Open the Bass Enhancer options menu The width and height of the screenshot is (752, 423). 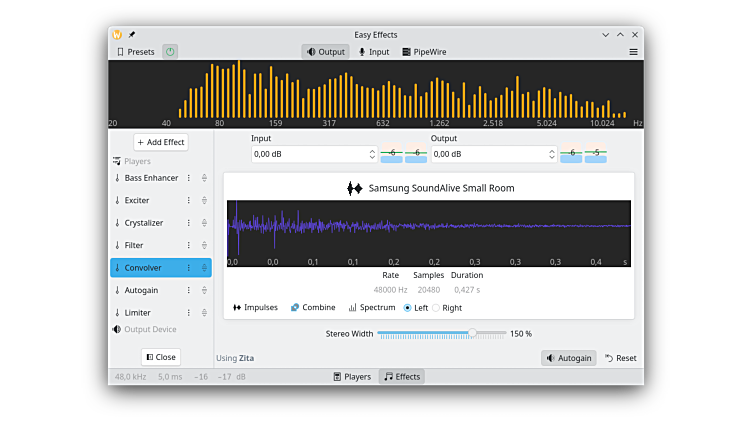(188, 178)
